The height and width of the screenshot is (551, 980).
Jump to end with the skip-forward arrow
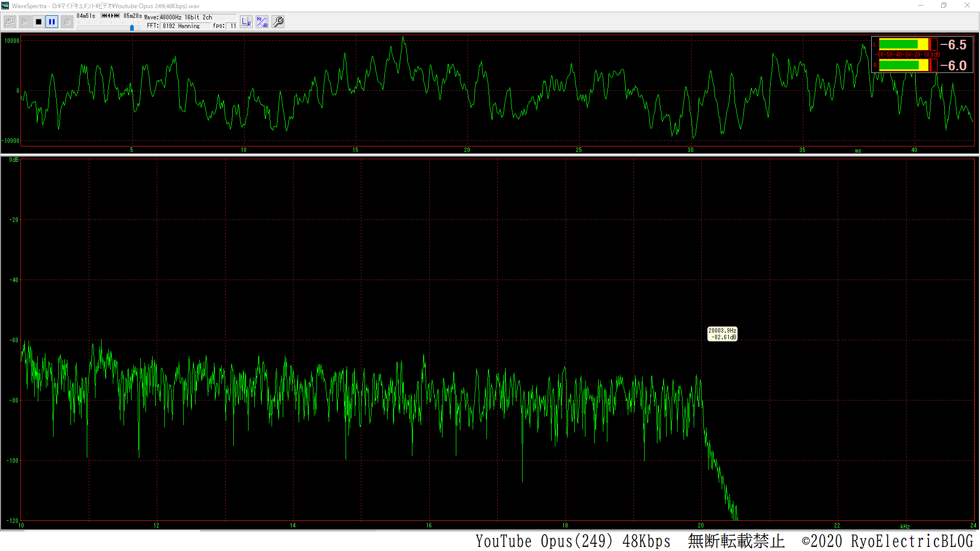(117, 16)
